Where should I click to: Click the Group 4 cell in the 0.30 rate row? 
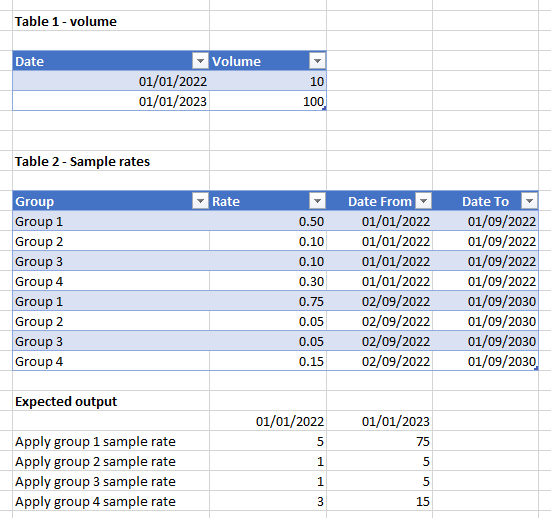[x=111, y=281]
